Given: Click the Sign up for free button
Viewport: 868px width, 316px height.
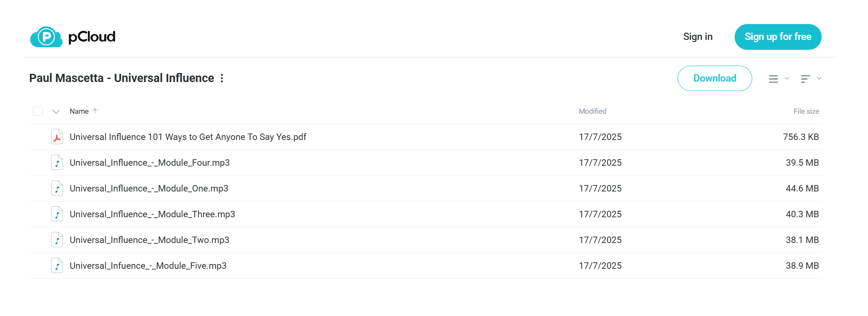Looking at the screenshot, I should pos(778,37).
